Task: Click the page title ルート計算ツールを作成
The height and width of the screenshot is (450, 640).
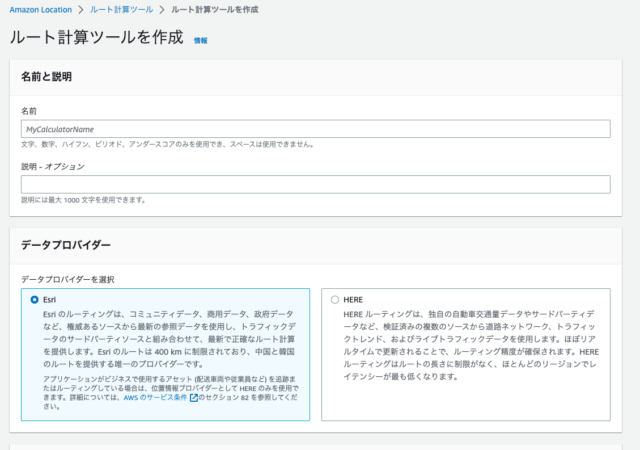Action: pyautogui.click(x=97, y=38)
